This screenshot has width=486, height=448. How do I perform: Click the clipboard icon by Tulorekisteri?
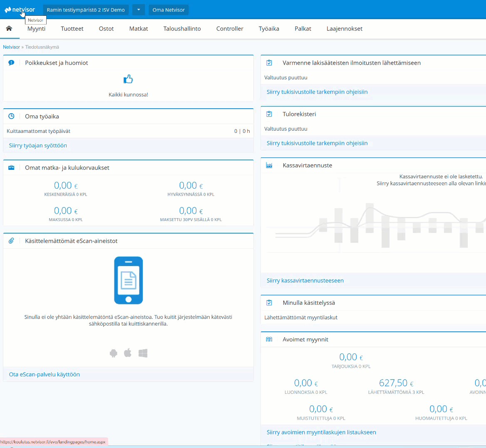point(269,114)
